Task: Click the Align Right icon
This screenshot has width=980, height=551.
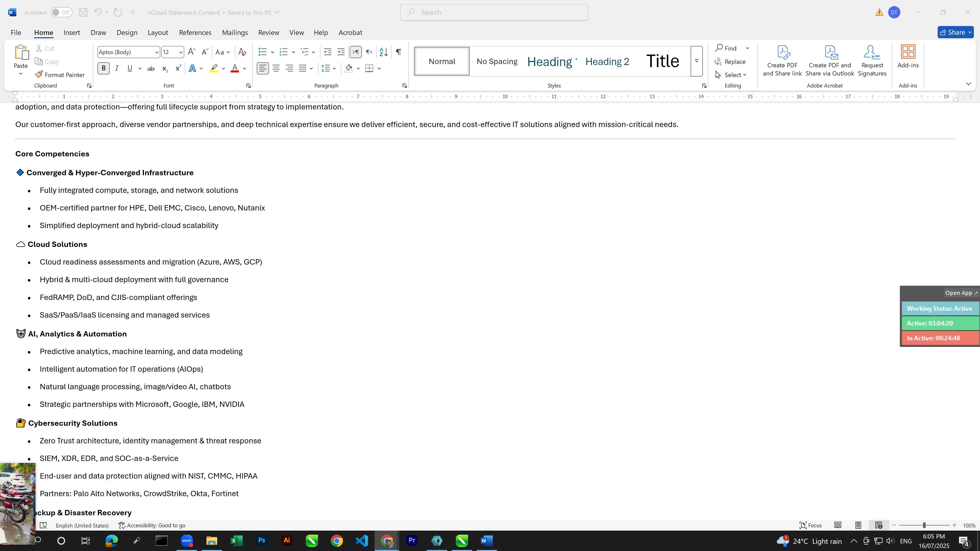Action: 289,68
